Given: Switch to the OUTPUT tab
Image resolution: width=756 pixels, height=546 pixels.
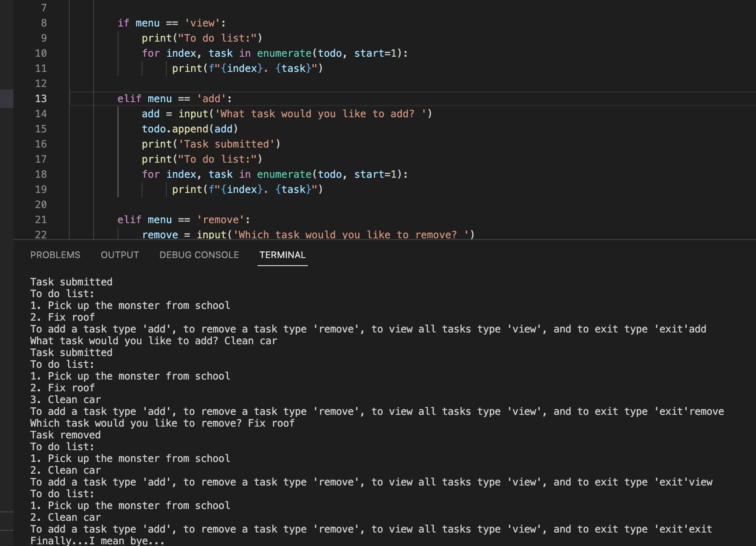Looking at the screenshot, I should click(120, 255).
